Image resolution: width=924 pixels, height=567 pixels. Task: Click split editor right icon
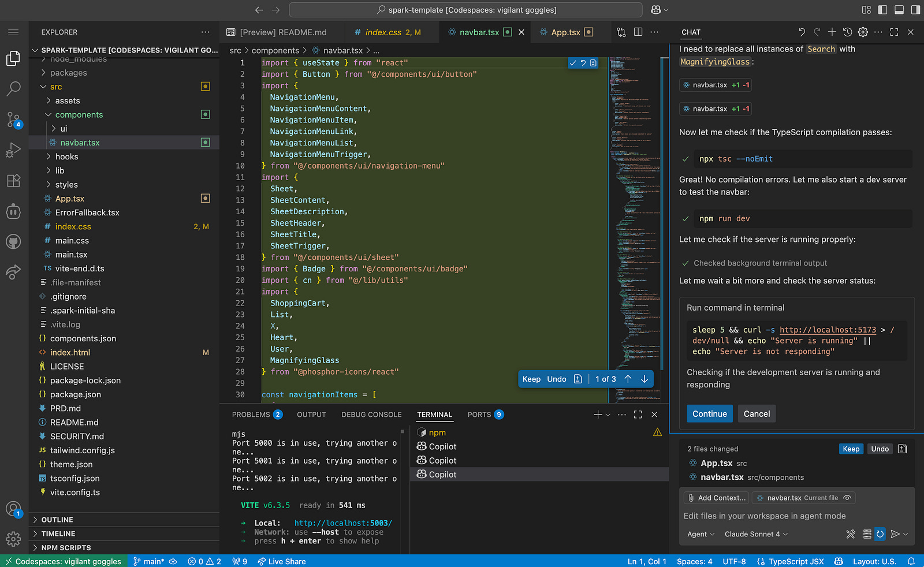click(x=638, y=32)
